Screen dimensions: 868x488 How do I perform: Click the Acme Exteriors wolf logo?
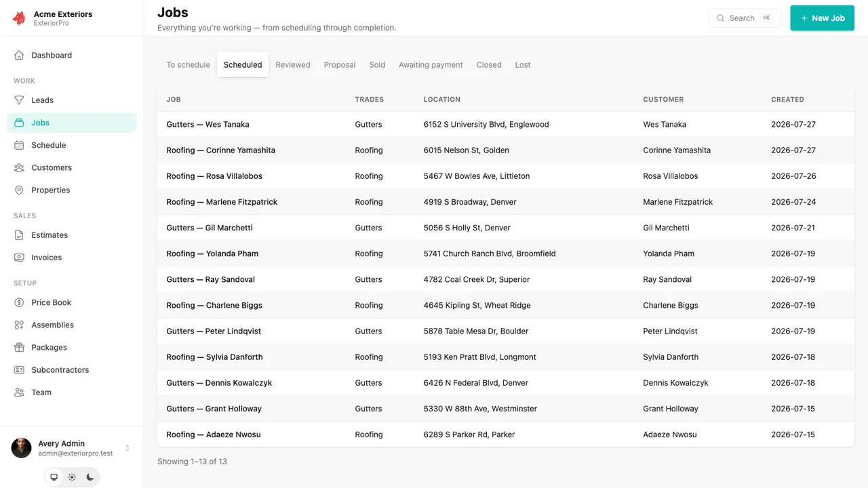pos(19,18)
